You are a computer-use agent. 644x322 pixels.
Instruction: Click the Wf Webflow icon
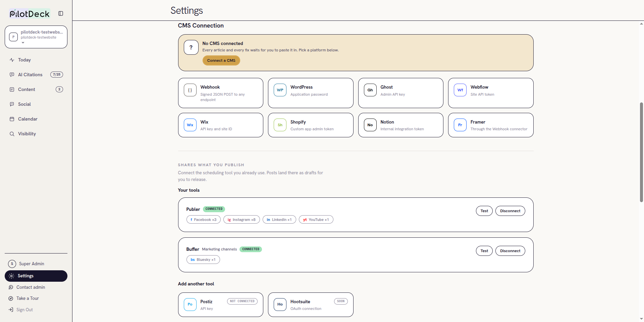pyautogui.click(x=460, y=90)
